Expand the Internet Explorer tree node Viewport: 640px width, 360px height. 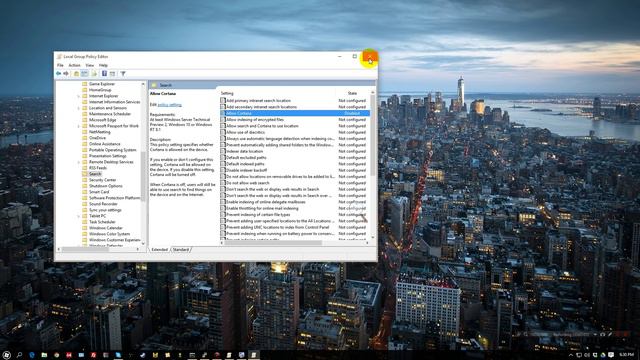click(x=79, y=96)
